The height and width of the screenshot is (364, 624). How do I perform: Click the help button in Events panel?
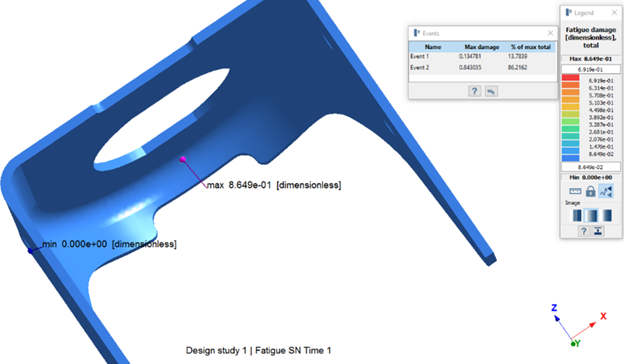point(473,91)
